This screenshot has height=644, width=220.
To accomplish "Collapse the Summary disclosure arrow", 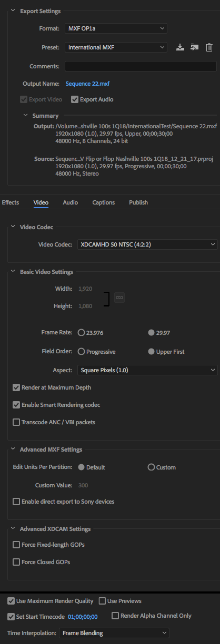I will 25,116.
